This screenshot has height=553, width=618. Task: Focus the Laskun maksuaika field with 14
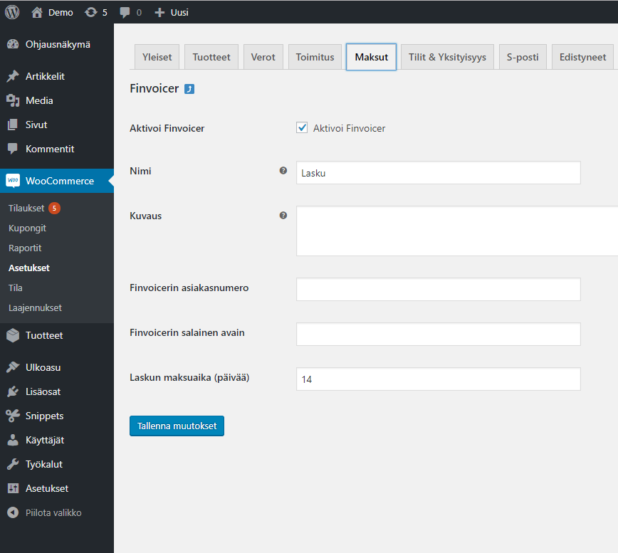click(438, 379)
